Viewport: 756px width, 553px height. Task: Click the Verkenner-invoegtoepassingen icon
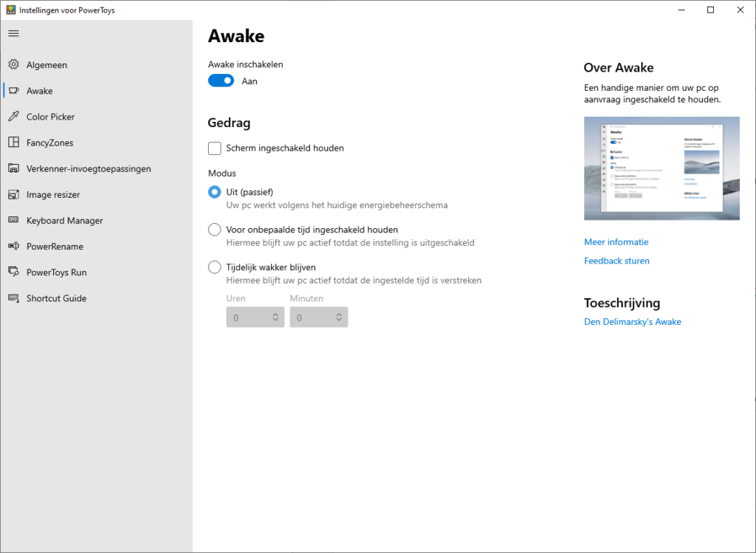pos(13,168)
